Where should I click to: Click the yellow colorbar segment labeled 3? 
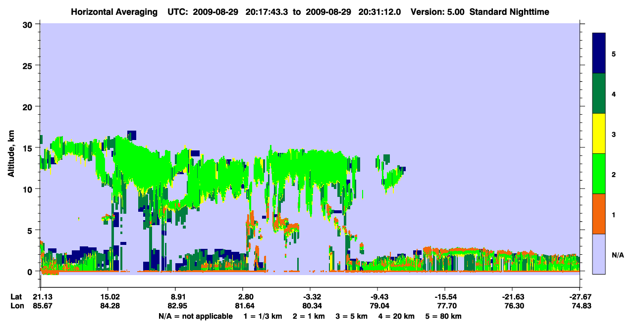[599, 134]
